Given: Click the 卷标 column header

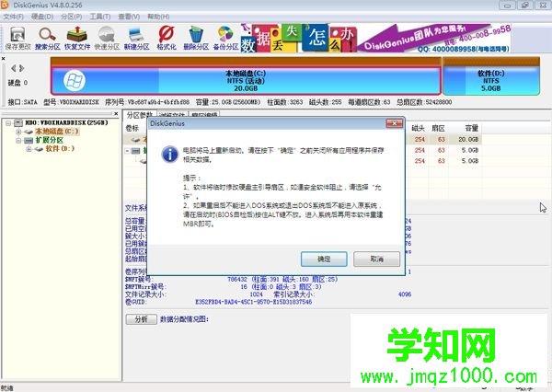Looking at the screenshot, I should (132, 128).
